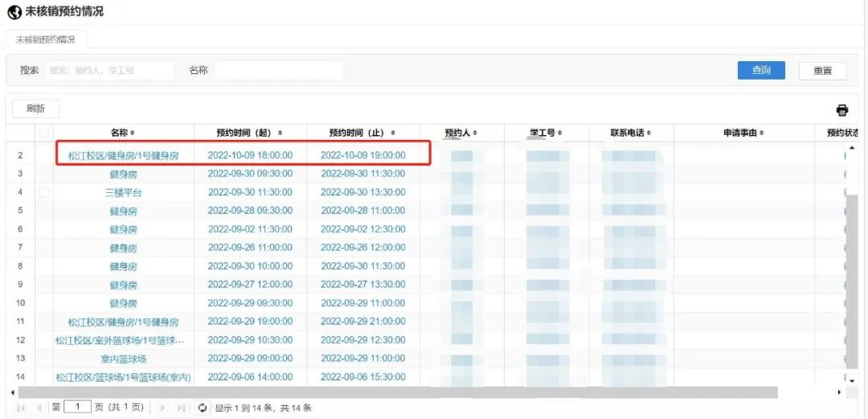Screen dimensions: 868x419
Task: Click the horizontal scrollbar under the table
Action: coord(402,392)
